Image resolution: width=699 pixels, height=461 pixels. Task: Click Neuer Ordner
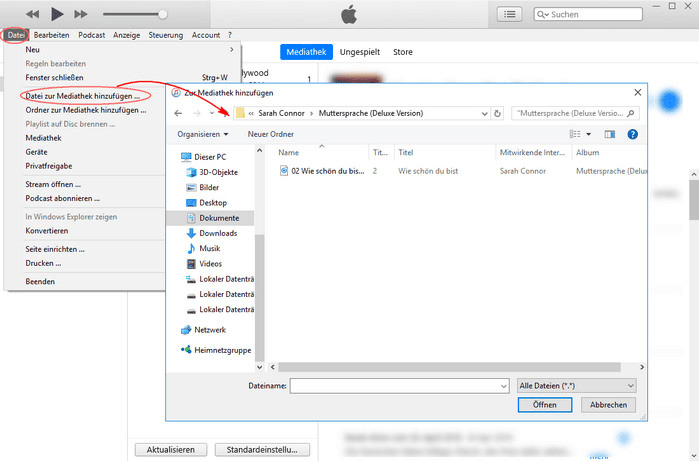pyautogui.click(x=271, y=134)
